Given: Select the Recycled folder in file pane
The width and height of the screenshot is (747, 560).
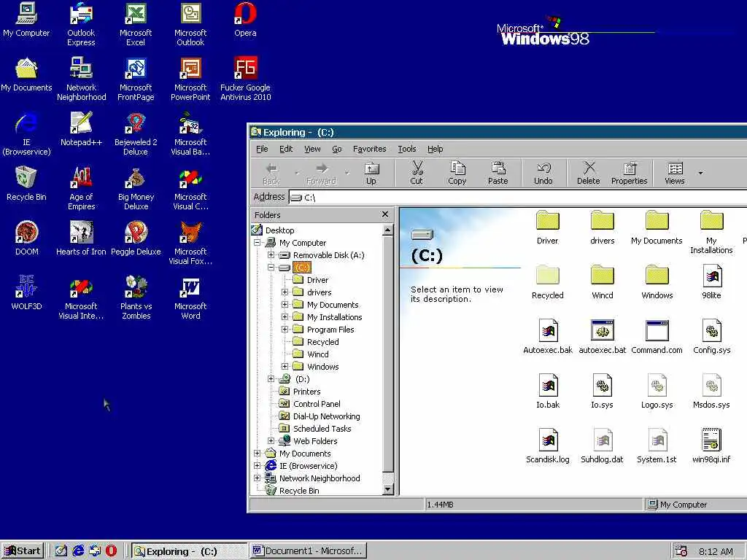Looking at the screenshot, I should tap(548, 281).
